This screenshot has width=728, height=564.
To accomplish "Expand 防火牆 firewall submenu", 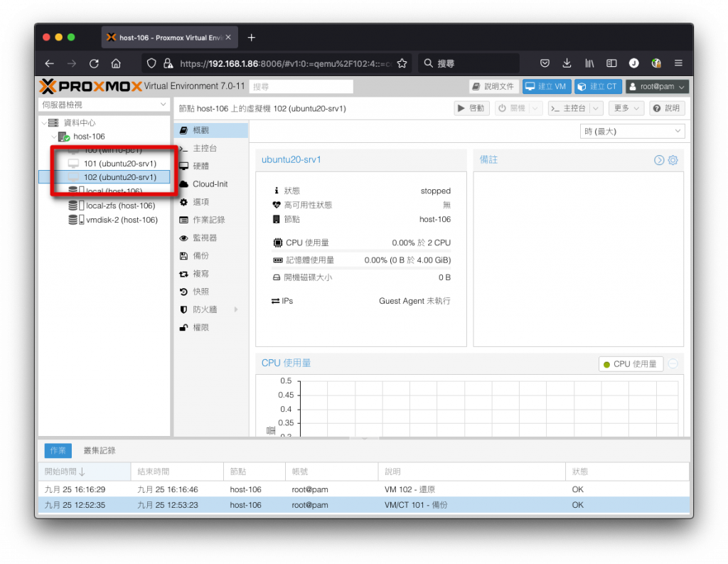I will (x=236, y=309).
